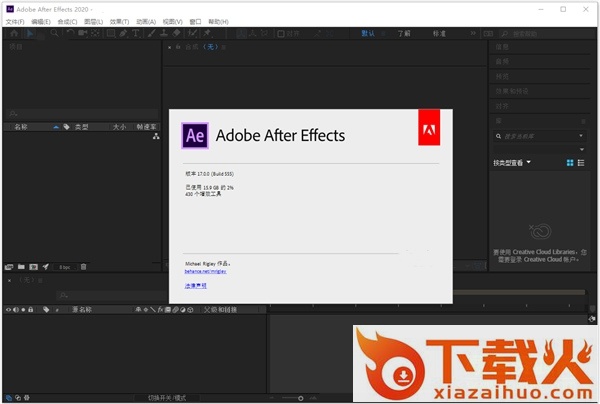Toggle the motion blur switch column
Screen dimensions: 600x404
point(175,310)
